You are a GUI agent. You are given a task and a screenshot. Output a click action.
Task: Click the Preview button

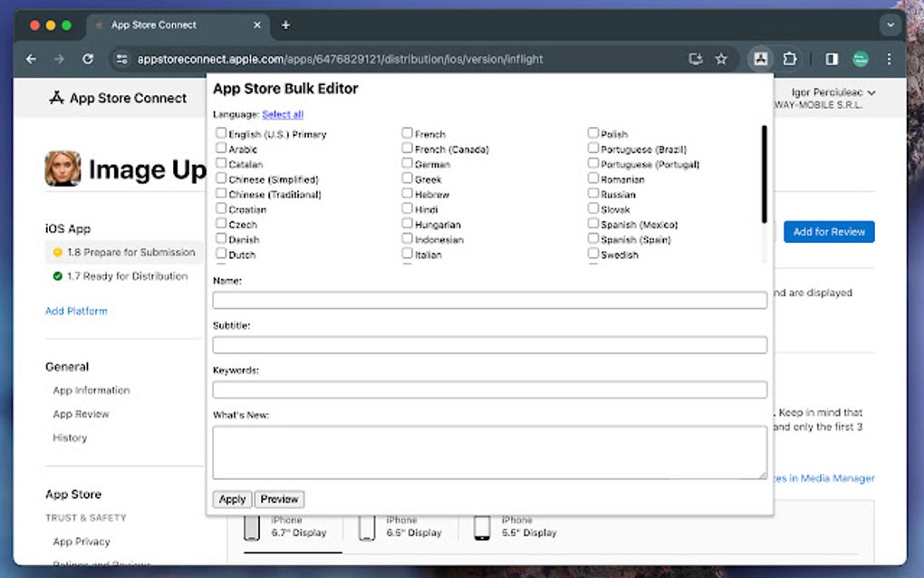(x=279, y=499)
